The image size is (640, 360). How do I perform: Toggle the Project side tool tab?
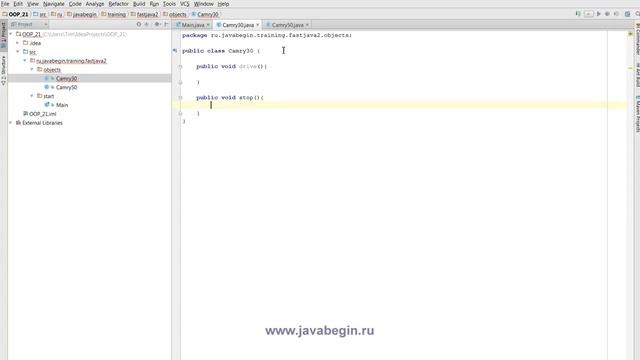pos(4,36)
